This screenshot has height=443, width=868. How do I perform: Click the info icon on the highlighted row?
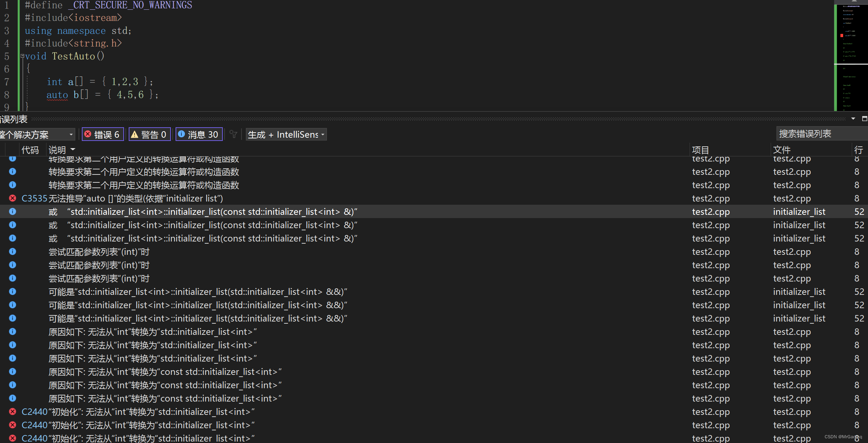(x=13, y=211)
